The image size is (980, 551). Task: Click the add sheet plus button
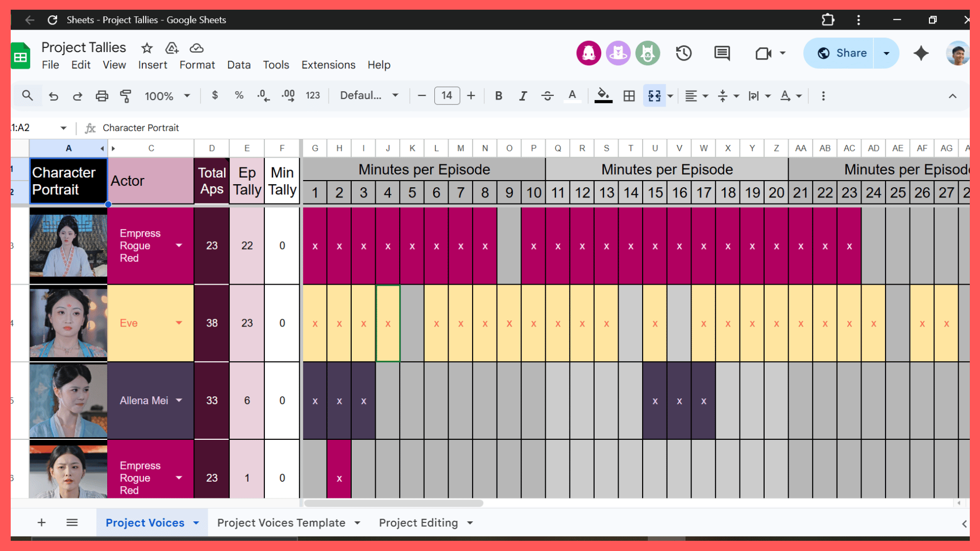click(42, 522)
